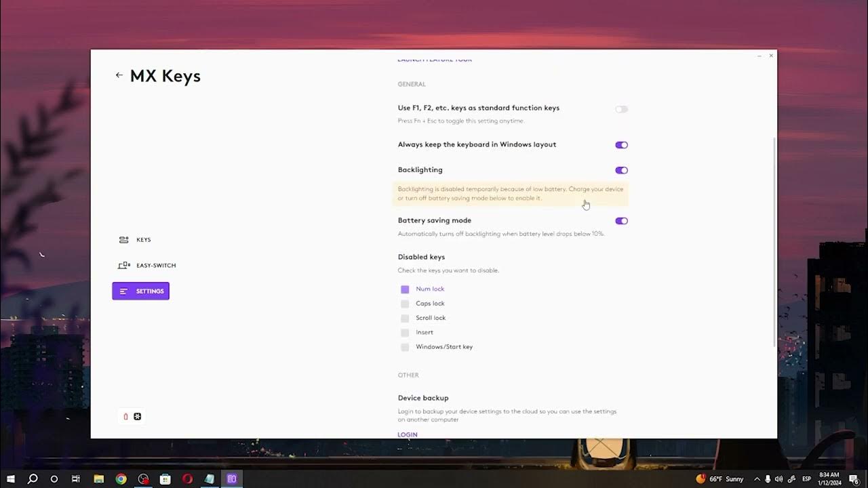Uncheck the Num lock disabled key checkbox
The width and height of the screenshot is (868, 488).
405,289
